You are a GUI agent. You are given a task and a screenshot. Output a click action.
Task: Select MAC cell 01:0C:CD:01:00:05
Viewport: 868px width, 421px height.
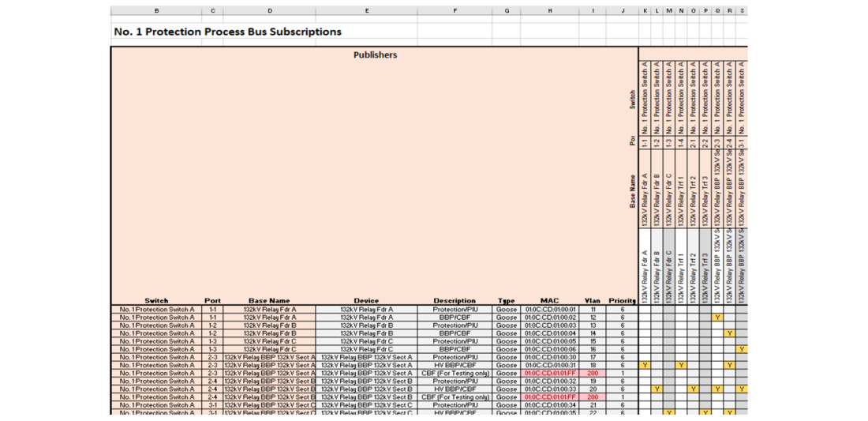point(550,341)
